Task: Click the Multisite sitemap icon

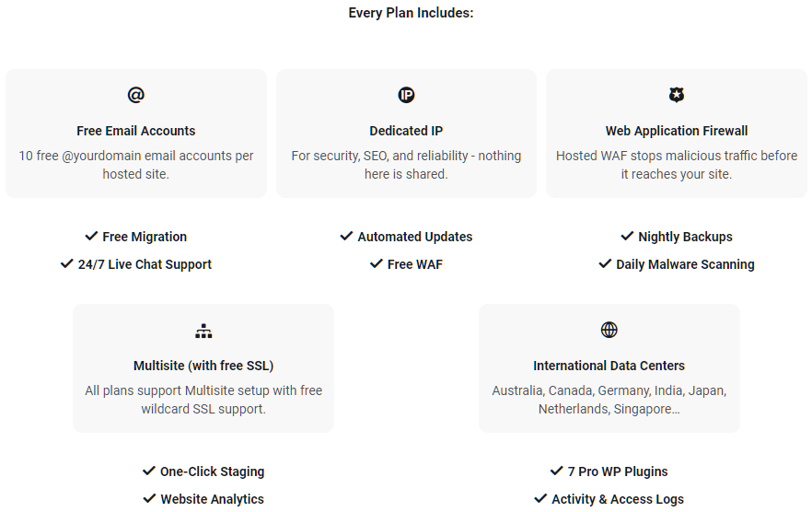Action: click(x=203, y=331)
